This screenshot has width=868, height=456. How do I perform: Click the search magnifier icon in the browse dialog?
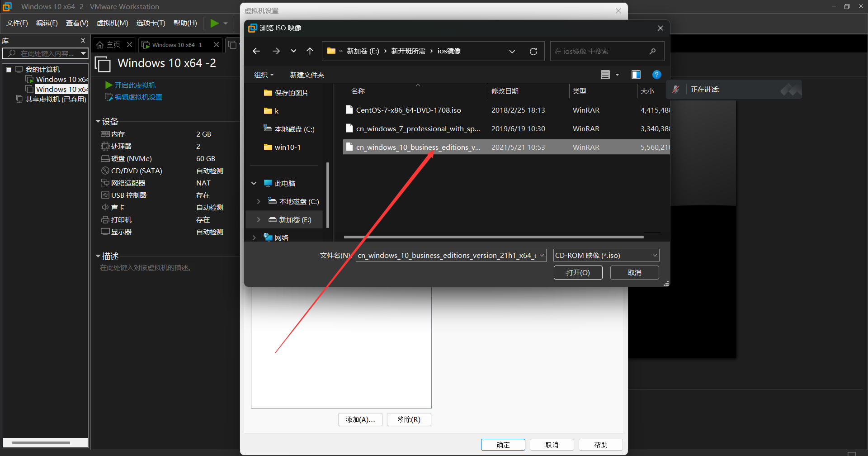click(x=652, y=51)
